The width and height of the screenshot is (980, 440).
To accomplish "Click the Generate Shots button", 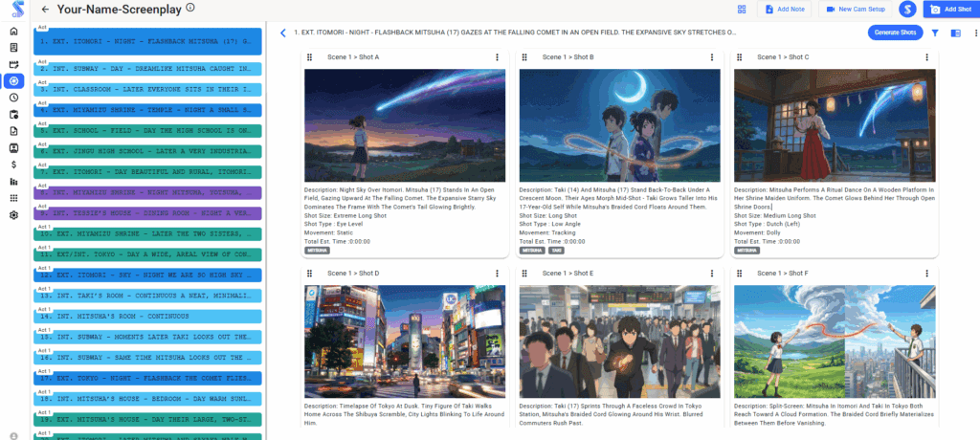I will 895,33.
